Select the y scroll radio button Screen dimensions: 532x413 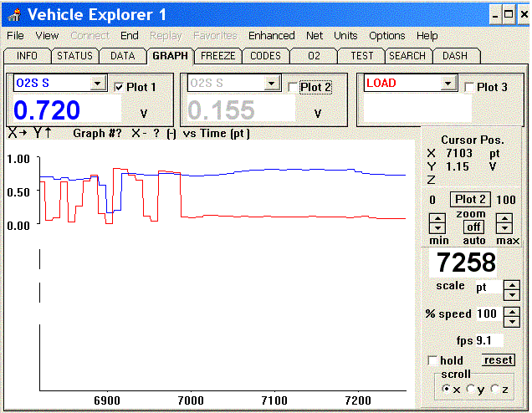point(471,389)
